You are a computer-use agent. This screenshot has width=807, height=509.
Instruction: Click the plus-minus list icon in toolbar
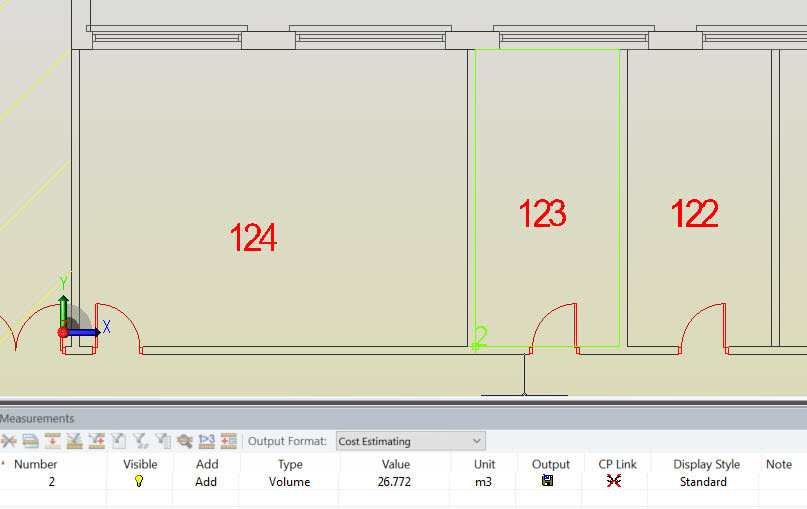point(229,441)
